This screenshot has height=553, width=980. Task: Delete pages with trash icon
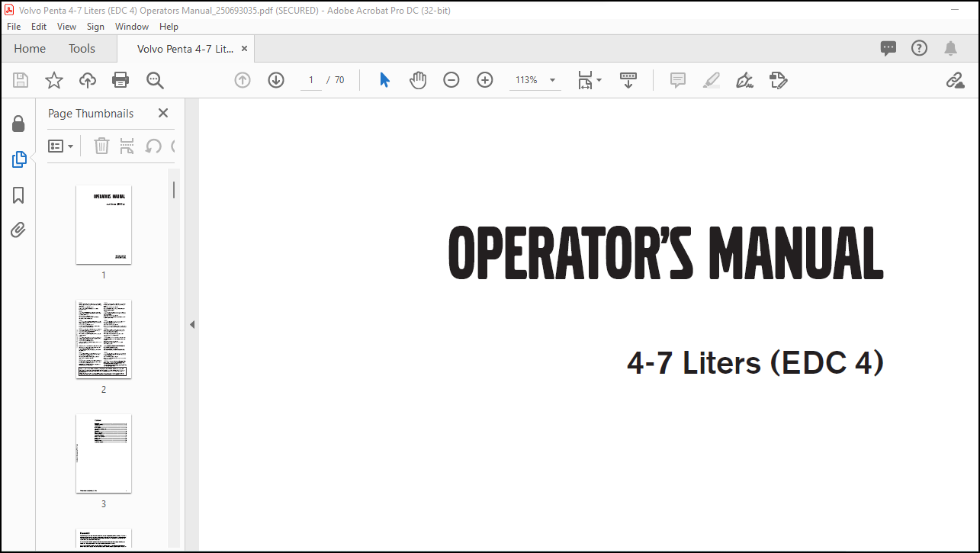[x=101, y=146]
